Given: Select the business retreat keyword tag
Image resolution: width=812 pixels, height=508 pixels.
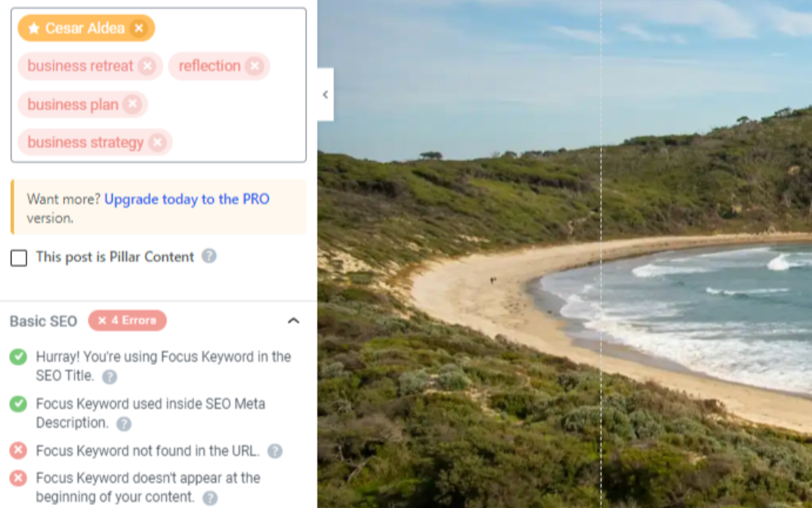Looking at the screenshot, I should [x=80, y=67].
